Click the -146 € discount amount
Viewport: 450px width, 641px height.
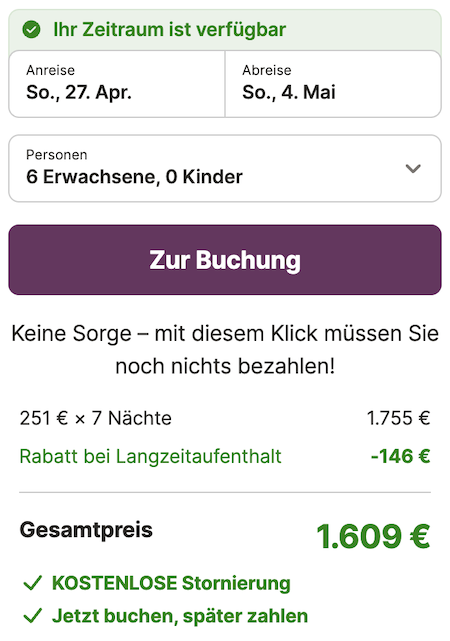[x=400, y=456]
